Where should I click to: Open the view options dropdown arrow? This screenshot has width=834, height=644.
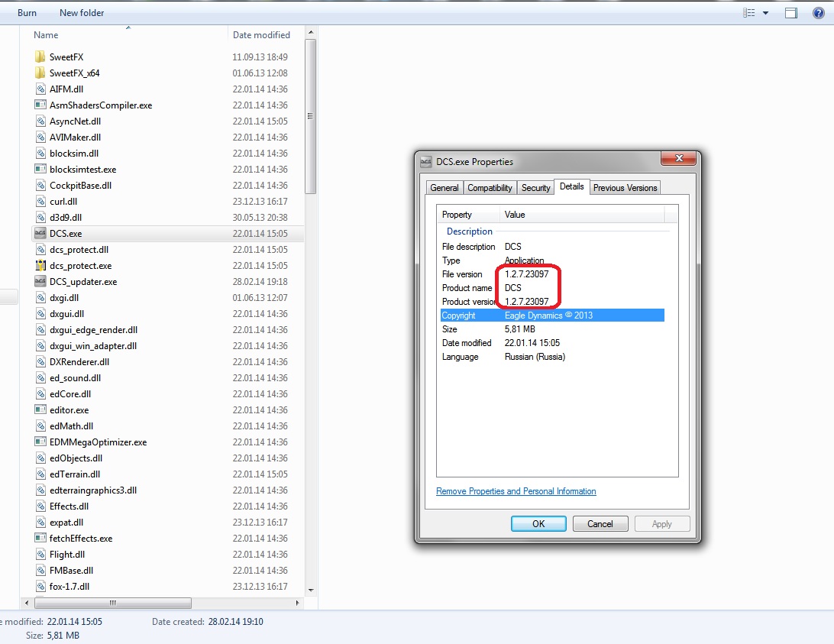(766, 13)
